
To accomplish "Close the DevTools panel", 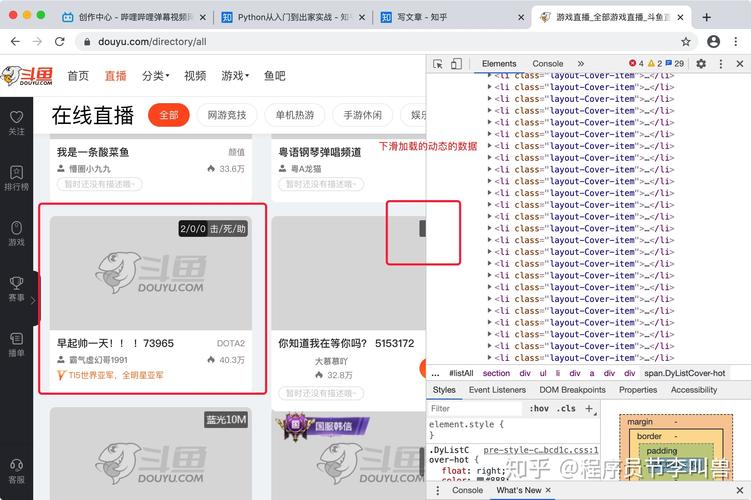I will [740, 64].
